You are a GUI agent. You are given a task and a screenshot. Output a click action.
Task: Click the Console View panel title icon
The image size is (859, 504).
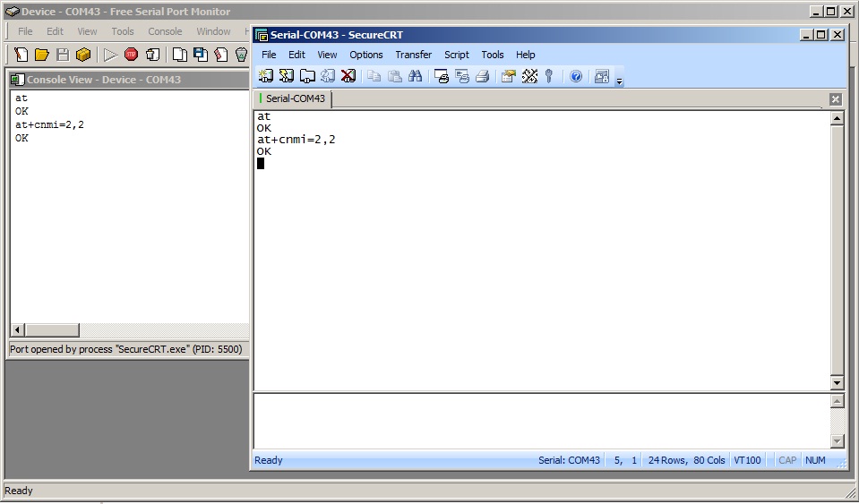pyautogui.click(x=18, y=80)
